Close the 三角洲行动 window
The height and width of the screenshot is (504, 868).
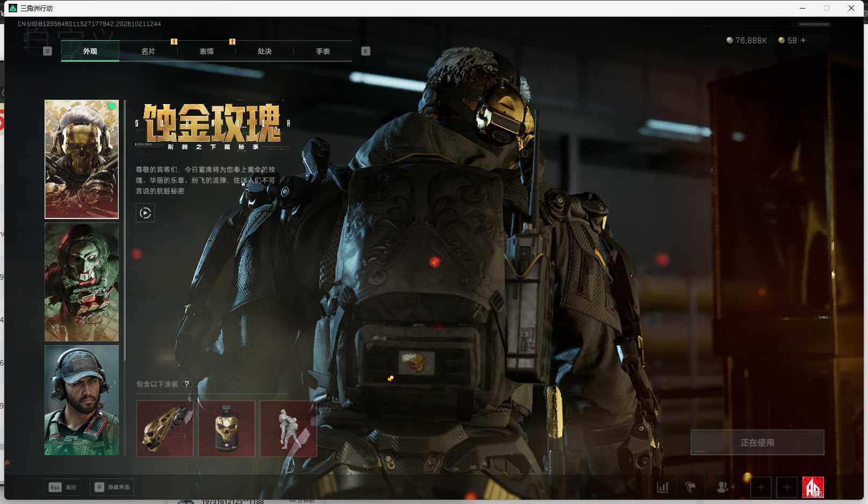point(851,8)
